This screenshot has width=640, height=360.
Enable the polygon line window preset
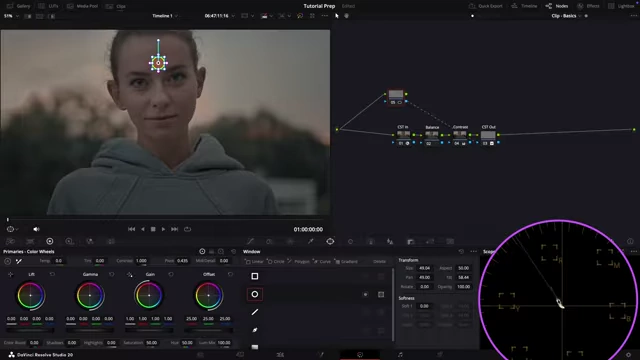255,312
